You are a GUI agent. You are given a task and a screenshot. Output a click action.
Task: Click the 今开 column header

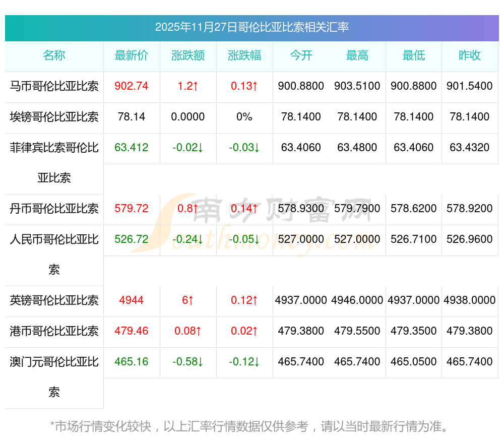click(x=301, y=56)
